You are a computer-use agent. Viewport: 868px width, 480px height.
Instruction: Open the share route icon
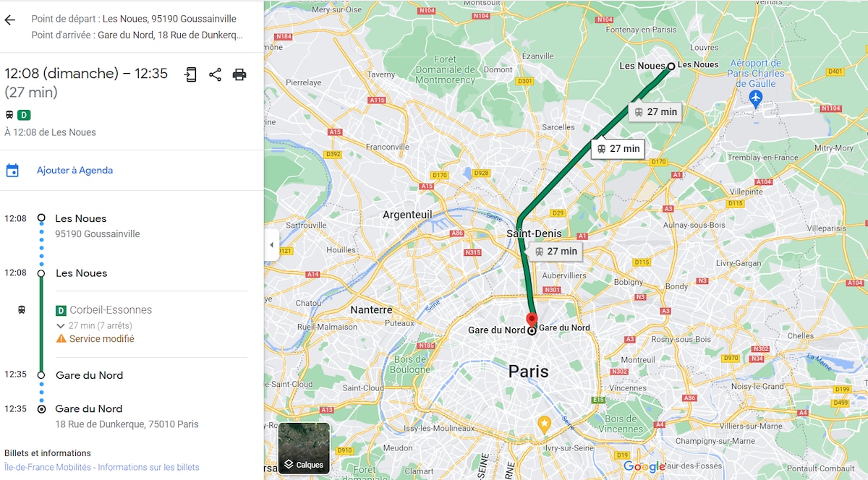(215, 74)
